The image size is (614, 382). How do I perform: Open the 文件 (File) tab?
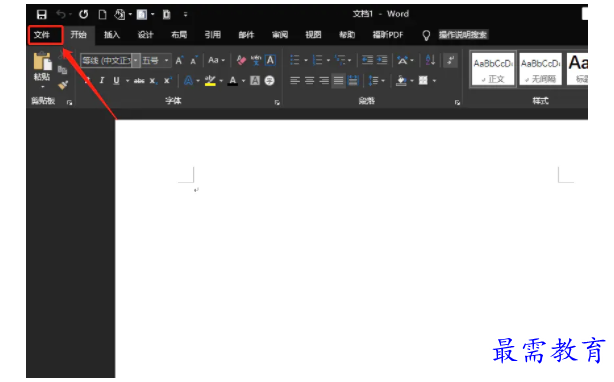point(42,35)
